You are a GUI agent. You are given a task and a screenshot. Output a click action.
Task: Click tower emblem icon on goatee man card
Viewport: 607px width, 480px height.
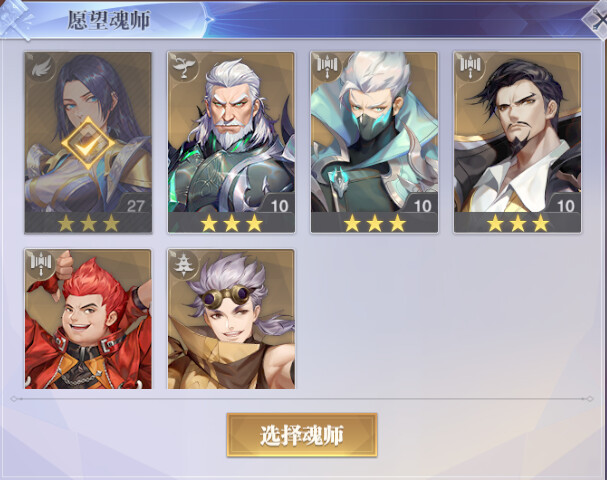[x=471, y=67]
